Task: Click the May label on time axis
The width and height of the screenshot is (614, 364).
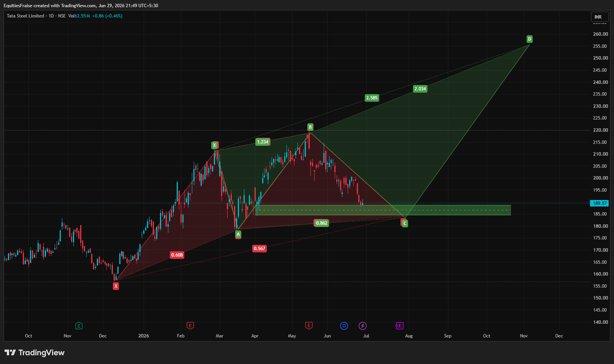Action: pos(292,336)
